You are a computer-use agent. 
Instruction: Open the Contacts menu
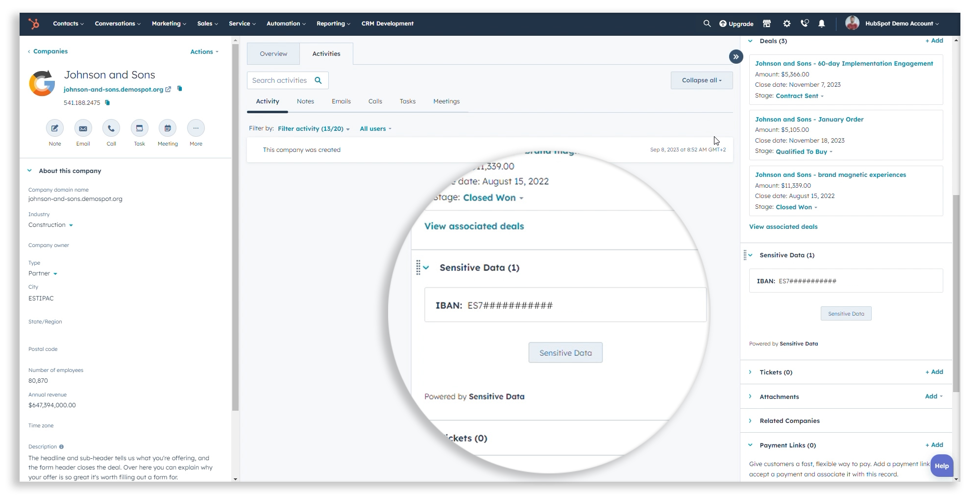click(68, 24)
